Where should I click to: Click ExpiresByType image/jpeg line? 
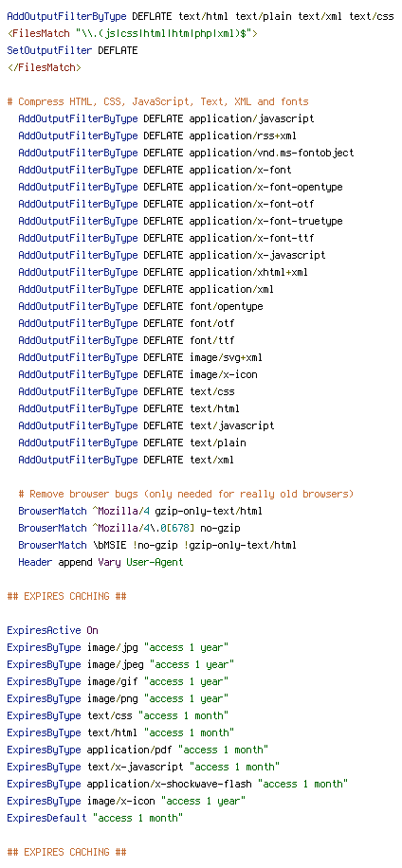coord(120,665)
